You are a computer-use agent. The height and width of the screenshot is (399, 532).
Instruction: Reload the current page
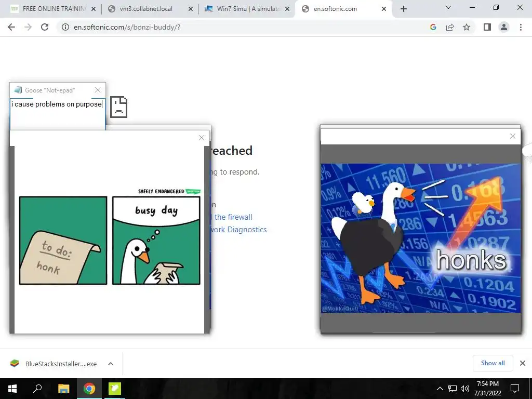click(x=45, y=27)
